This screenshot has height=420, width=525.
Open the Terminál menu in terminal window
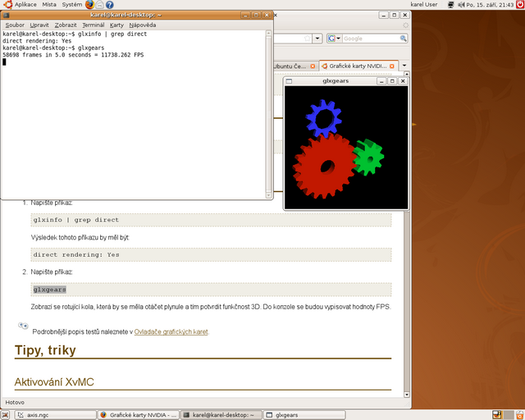[x=93, y=25]
